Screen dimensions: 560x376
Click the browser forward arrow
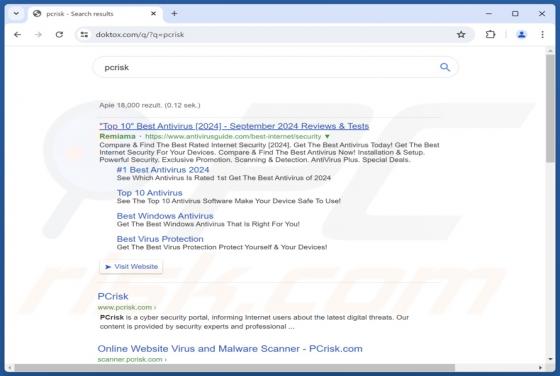(38, 35)
